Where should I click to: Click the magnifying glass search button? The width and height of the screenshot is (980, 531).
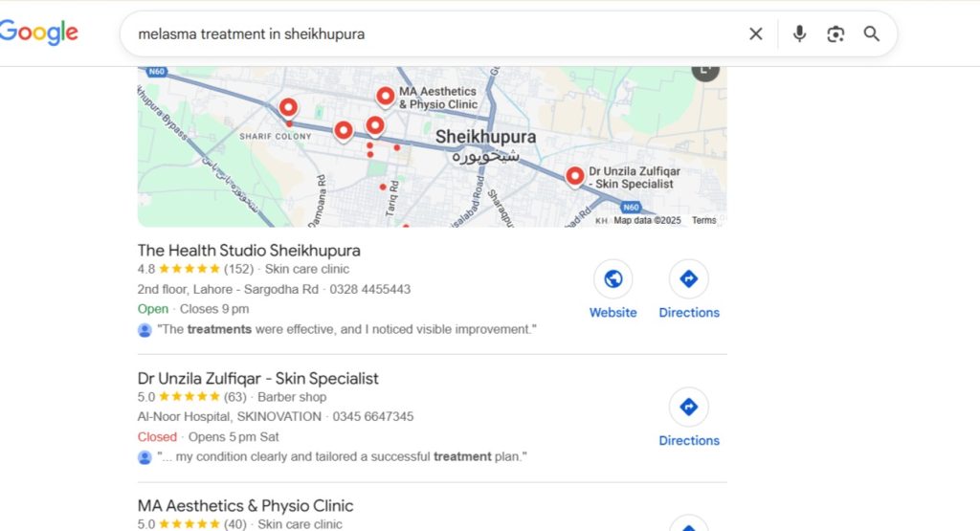point(871,34)
